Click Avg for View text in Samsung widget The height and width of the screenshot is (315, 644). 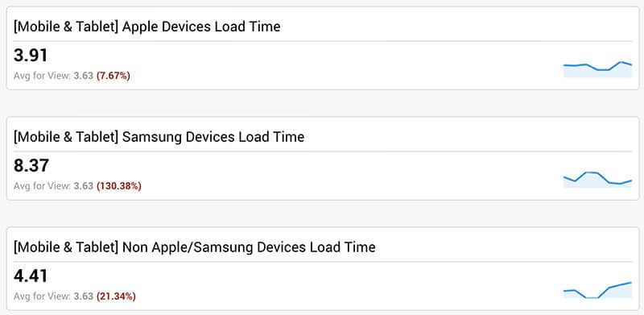coord(43,186)
